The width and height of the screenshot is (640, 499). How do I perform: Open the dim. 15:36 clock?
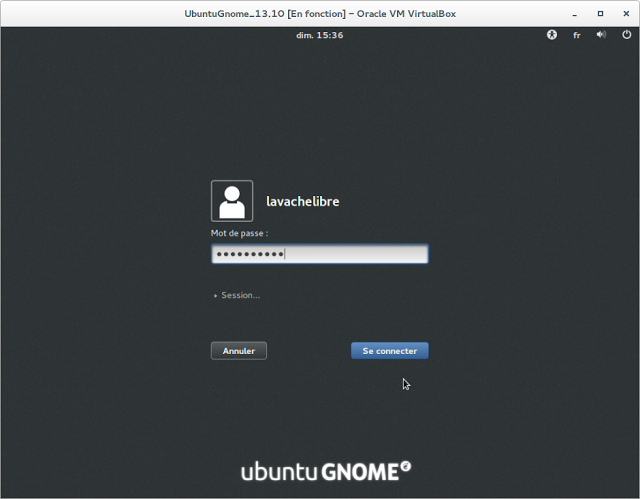(320, 35)
